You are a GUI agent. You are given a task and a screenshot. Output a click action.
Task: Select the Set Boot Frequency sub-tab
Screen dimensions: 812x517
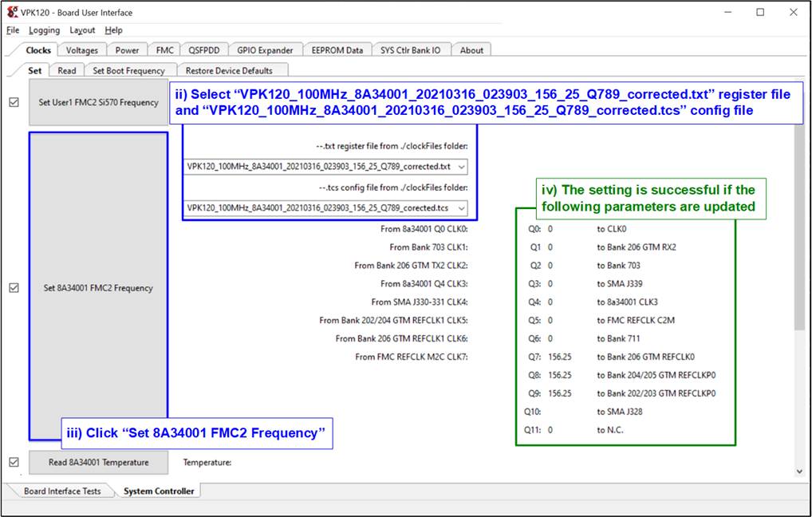click(x=129, y=70)
